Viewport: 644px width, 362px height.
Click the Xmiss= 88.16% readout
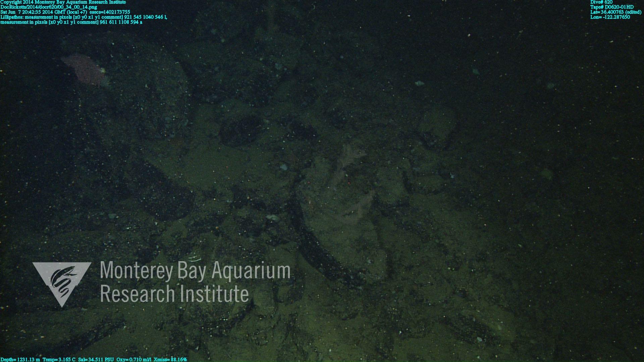pyautogui.click(x=170, y=359)
